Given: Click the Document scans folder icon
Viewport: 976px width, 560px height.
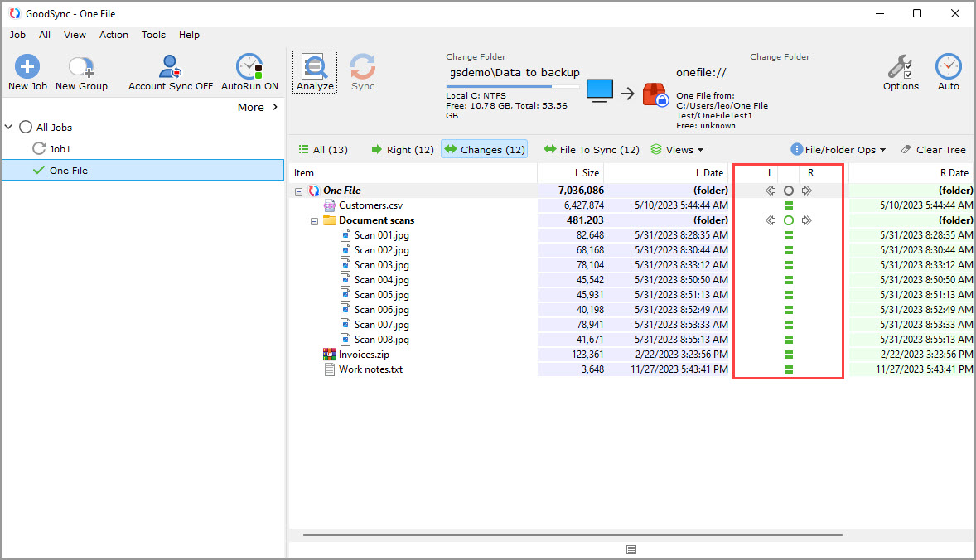Looking at the screenshot, I should click(329, 220).
